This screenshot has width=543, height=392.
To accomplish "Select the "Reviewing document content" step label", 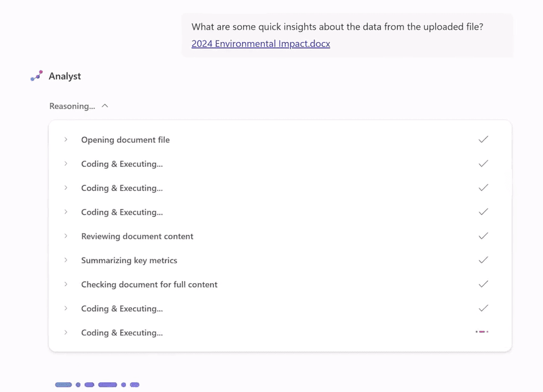I will coord(137,236).
